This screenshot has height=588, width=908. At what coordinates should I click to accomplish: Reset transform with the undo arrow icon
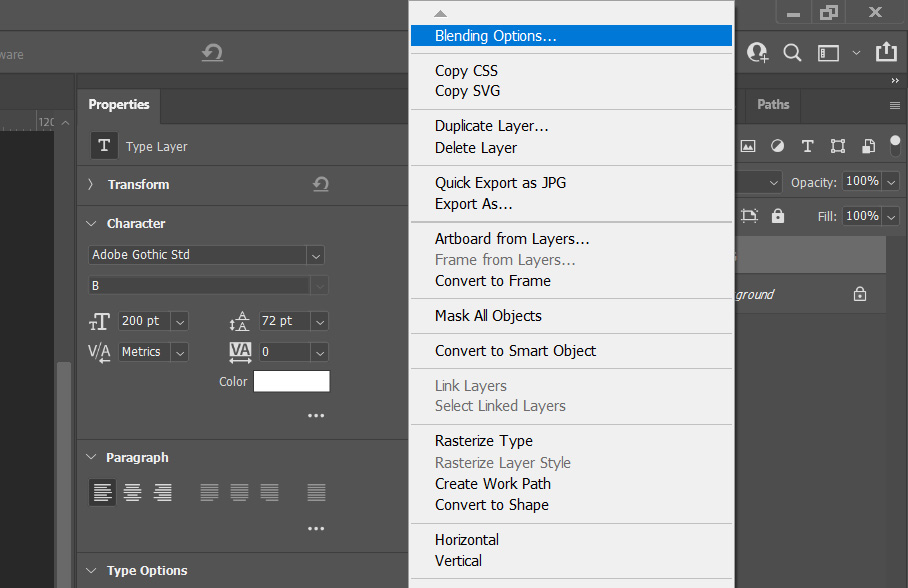(x=321, y=184)
